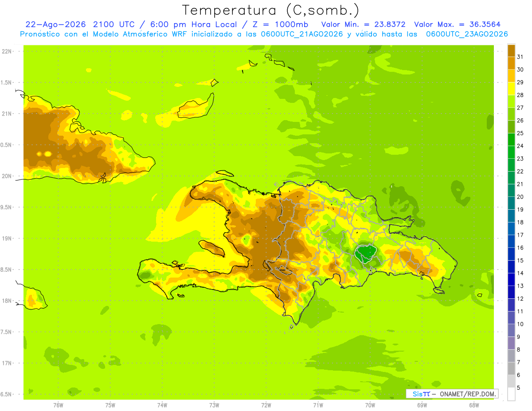
Task: Click the '76W' longitude label
Action: click(x=58, y=405)
